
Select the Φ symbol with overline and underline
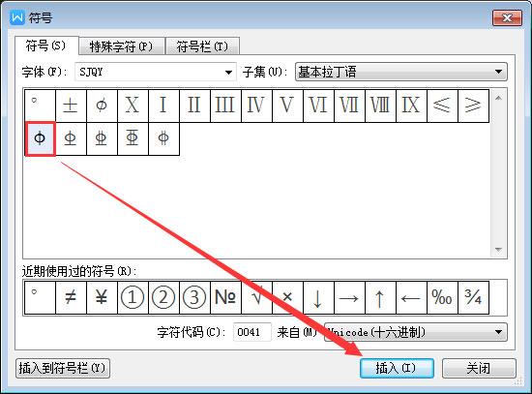point(133,139)
